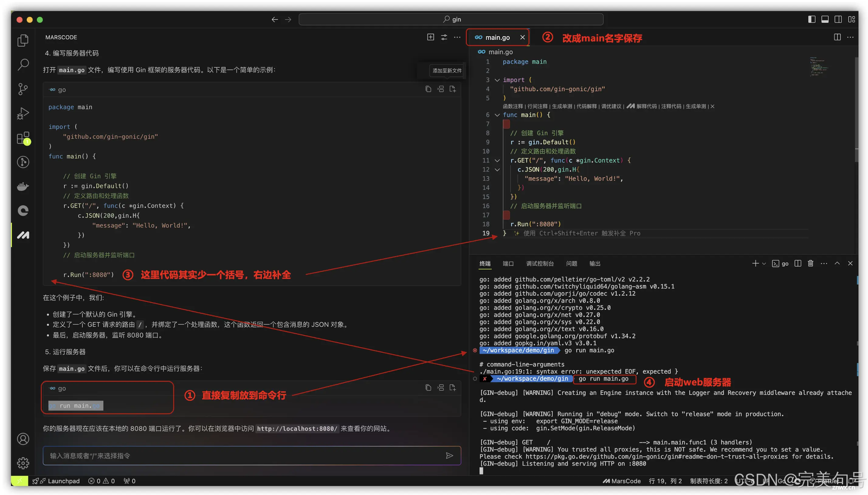
Task: Toggle the primary side bar layout button
Action: pos(811,19)
